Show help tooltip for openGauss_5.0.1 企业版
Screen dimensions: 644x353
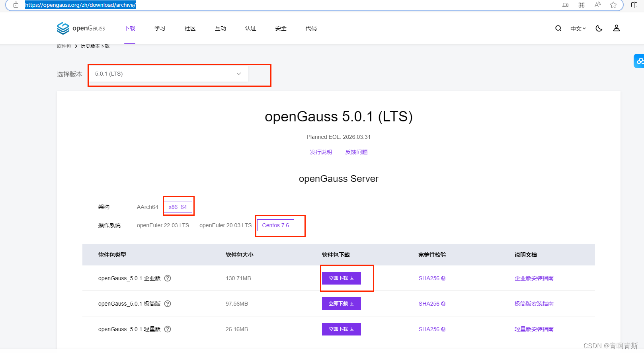pyautogui.click(x=168, y=278)
